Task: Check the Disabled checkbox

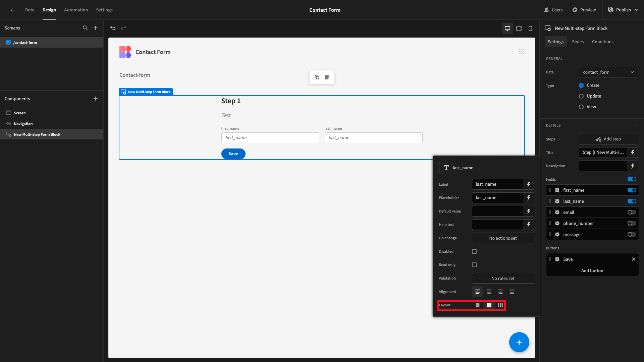Action: point(474,251)
